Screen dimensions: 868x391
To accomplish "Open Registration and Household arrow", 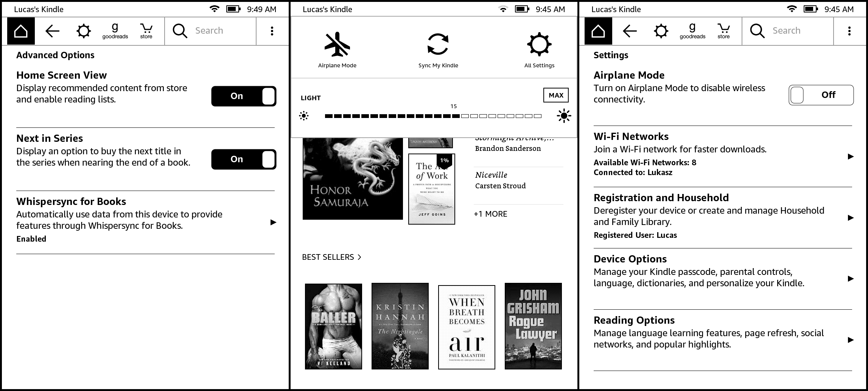I will click(x=851, y=218).
